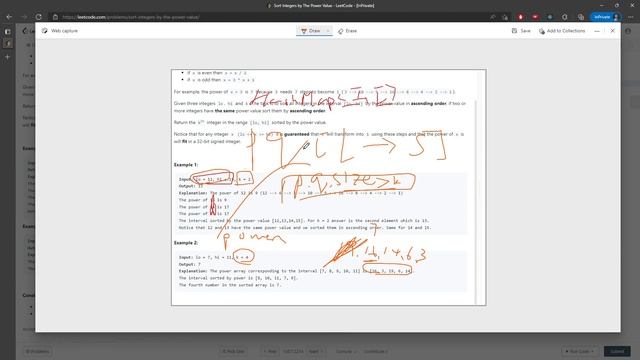The width and height of the screenshot is (640, 360).
Task: Open Problems list on LeetCode page
Action: [38, 351]
